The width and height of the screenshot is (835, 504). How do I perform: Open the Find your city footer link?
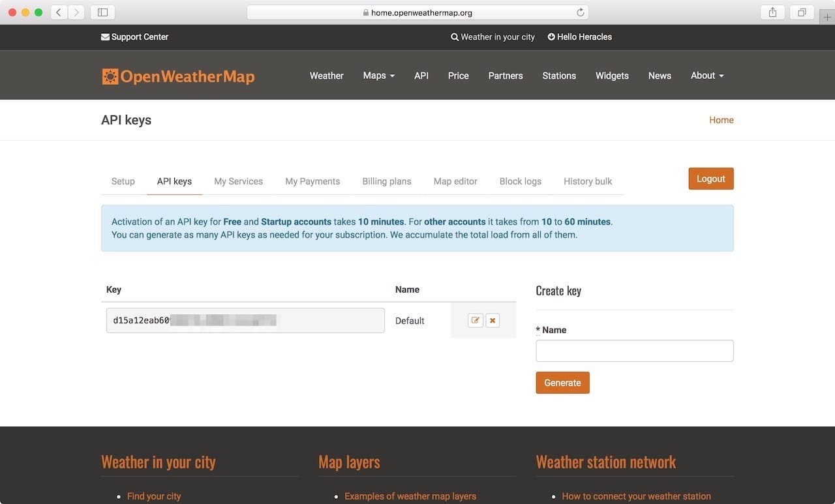tap(154, 496)
